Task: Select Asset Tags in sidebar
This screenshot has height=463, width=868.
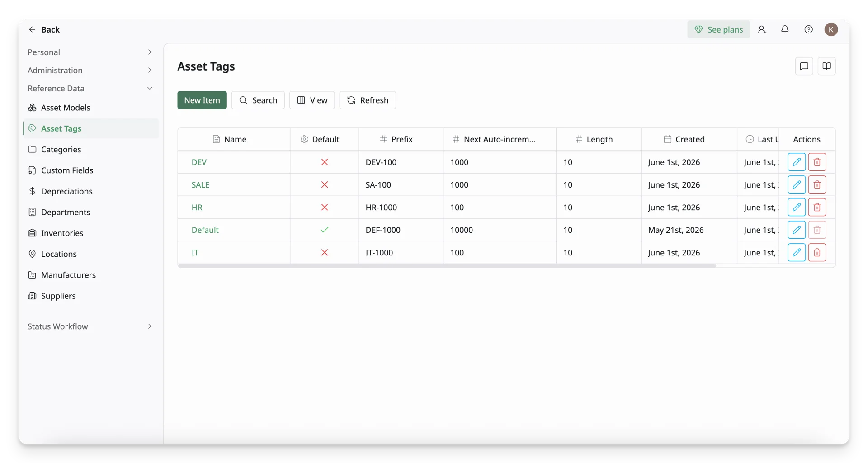Action: pos(90,128)
